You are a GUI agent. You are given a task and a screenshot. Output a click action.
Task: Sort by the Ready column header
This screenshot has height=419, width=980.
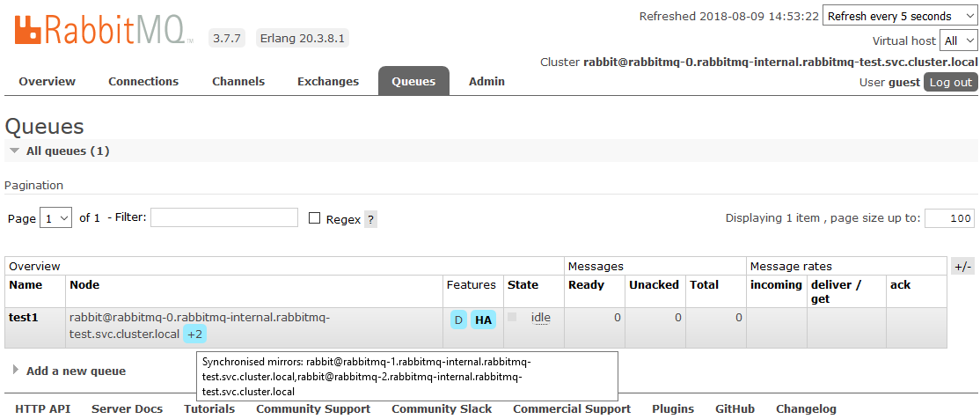coord(586,284)
